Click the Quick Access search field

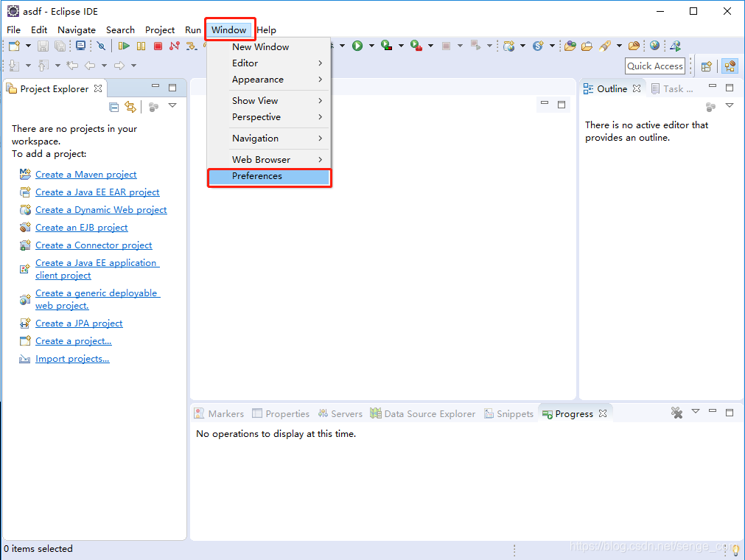pyautogui.click(x=654, y=66)
